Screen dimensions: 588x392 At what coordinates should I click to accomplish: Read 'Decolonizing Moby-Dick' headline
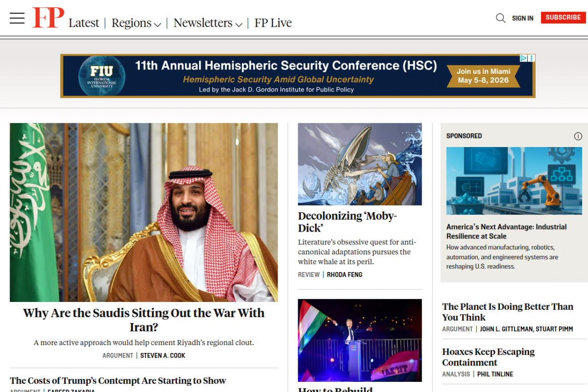click(347, 222)
